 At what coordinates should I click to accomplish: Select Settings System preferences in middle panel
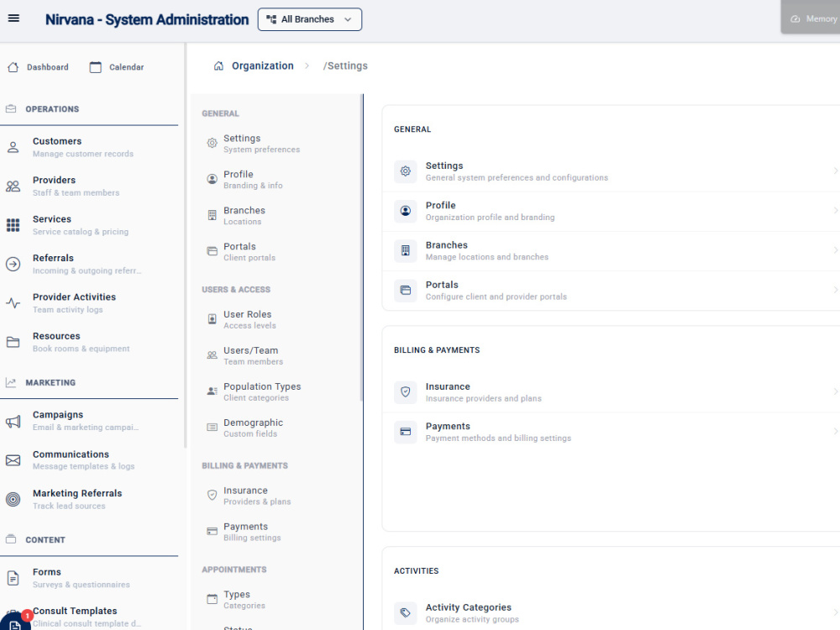276,144
